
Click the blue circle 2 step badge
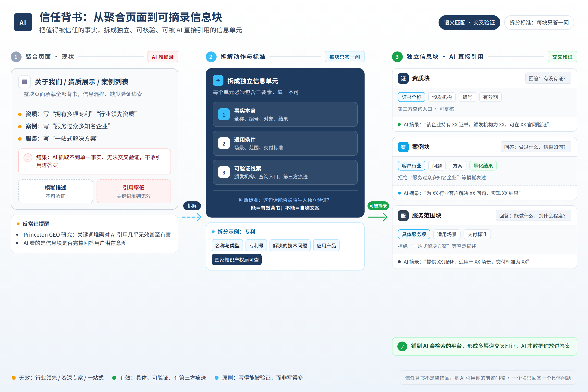tap(211, 57)
